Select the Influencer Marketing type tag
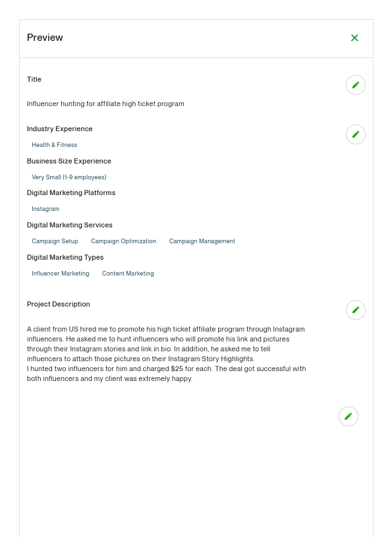 click(x=61, y=274)
